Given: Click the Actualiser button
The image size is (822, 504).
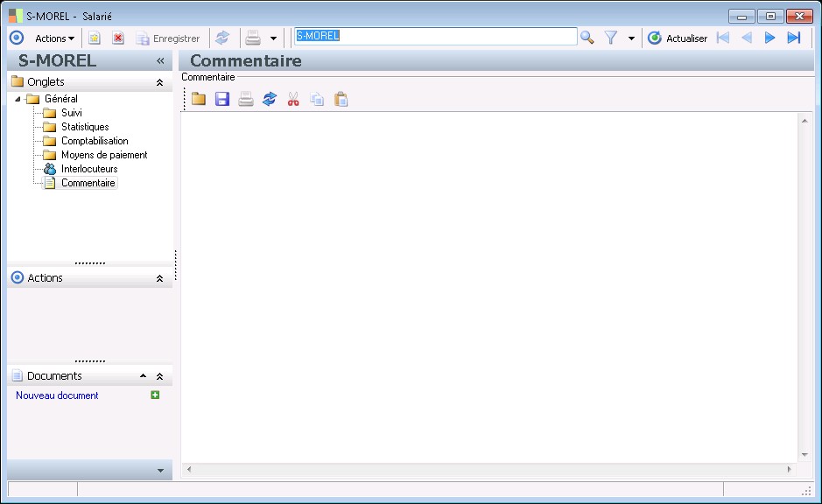Looking at the screenshot, I should (x=678, y=38).
